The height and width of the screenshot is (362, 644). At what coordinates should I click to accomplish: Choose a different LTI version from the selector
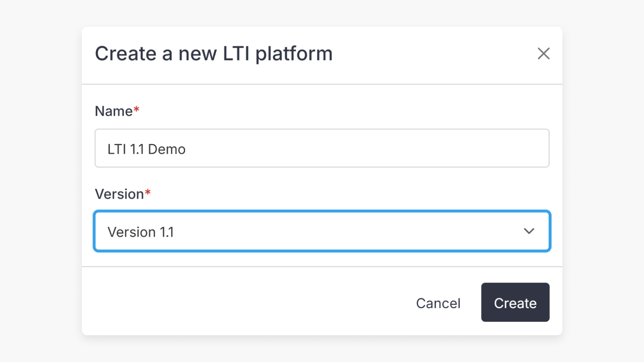point(321,231)
